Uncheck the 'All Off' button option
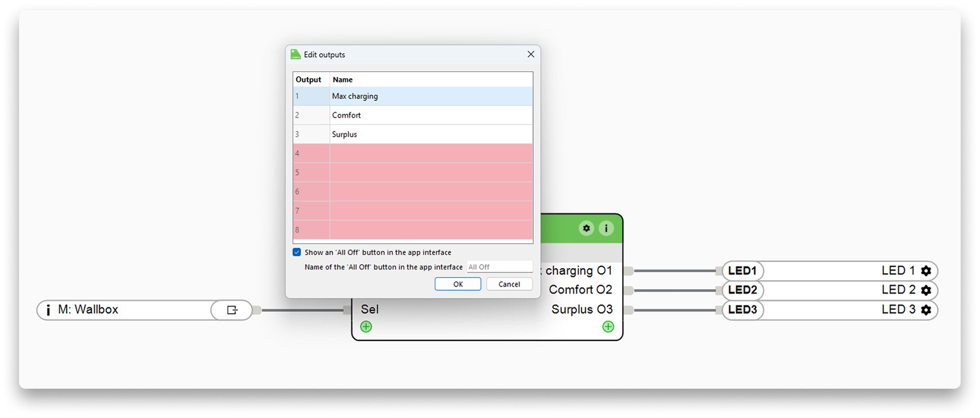980x418 pixels. 297,252
